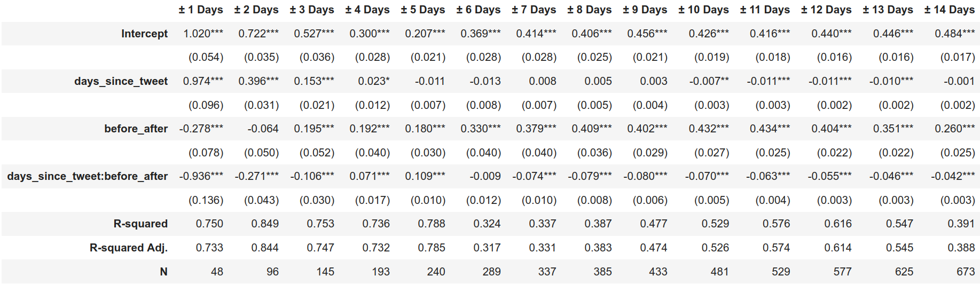Click the (0.136) standard error cell

[x=206, y=200]
